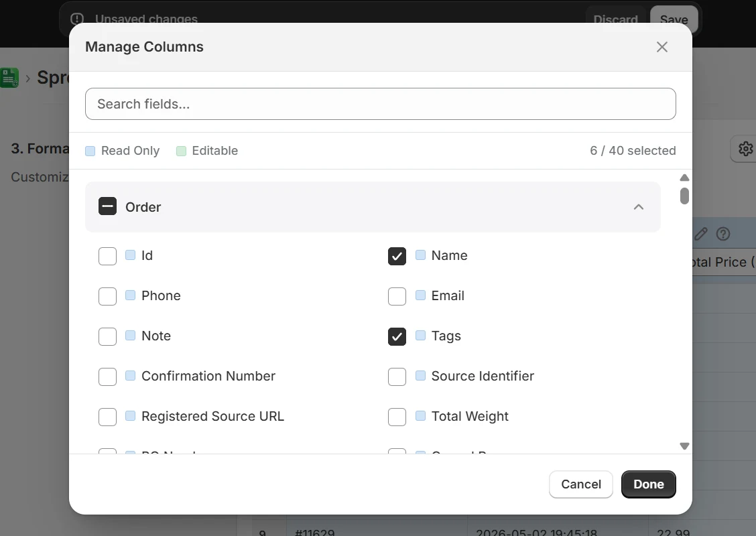This screenshot has width=756, height=536.
Task: Click the help question mark icon
Action: pyautogui.click(x=722, y=234)
